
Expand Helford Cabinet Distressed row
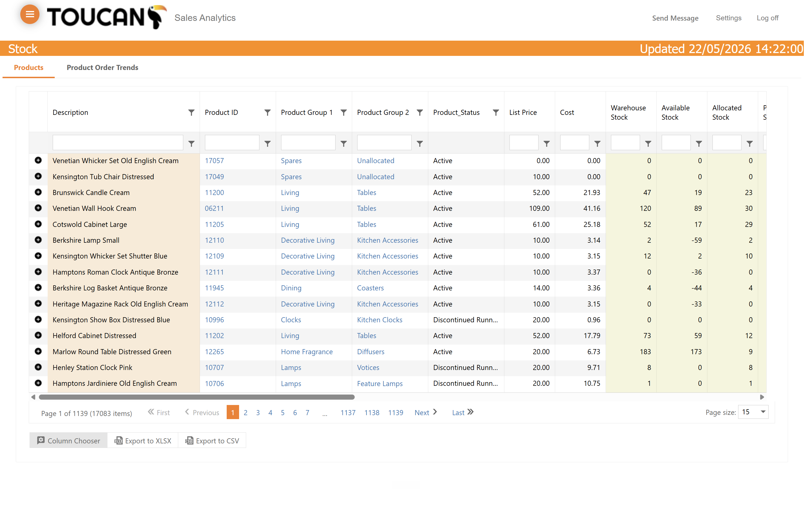38,335
